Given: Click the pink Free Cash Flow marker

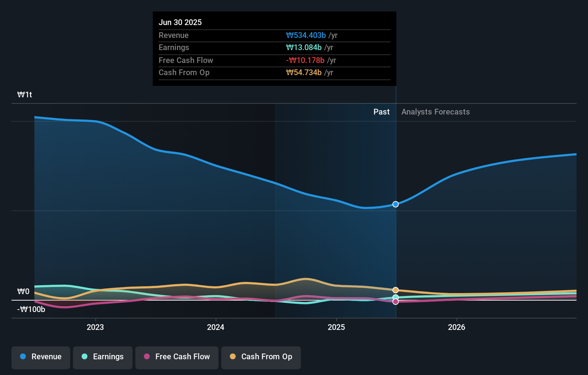Looking at the screenshot, I should pos(395,302).
